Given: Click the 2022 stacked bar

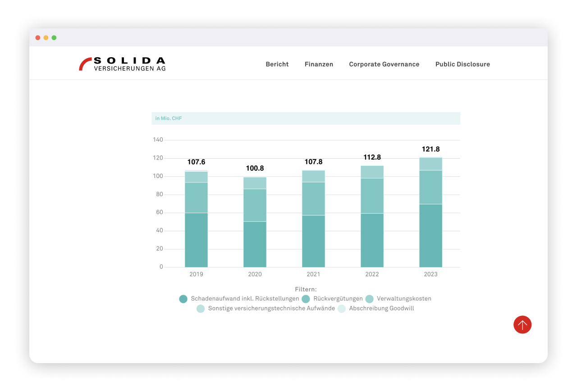Looking at the screenshot, I should pyautogui.click(x=372, y=216).
